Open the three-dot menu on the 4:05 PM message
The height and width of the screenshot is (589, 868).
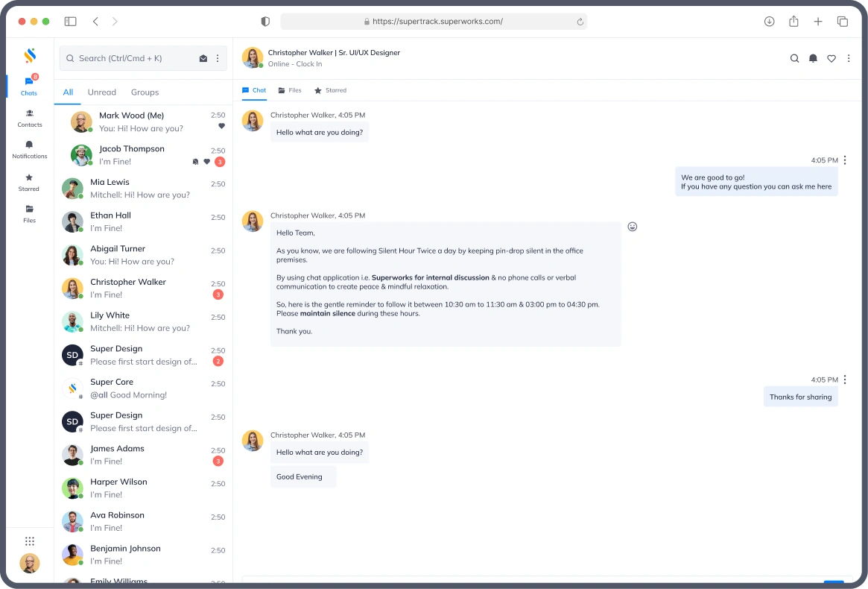[844, 160]
